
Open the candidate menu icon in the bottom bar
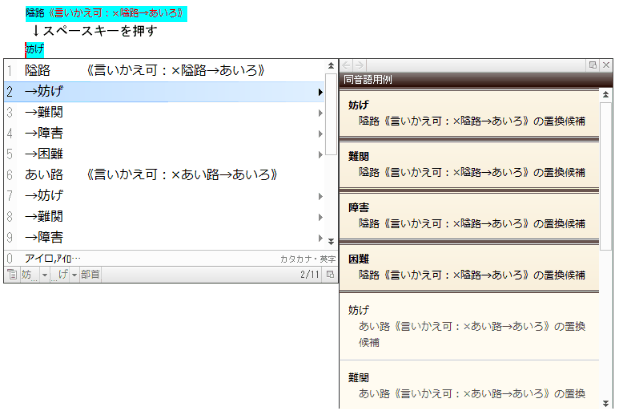[x=12, y=274]
